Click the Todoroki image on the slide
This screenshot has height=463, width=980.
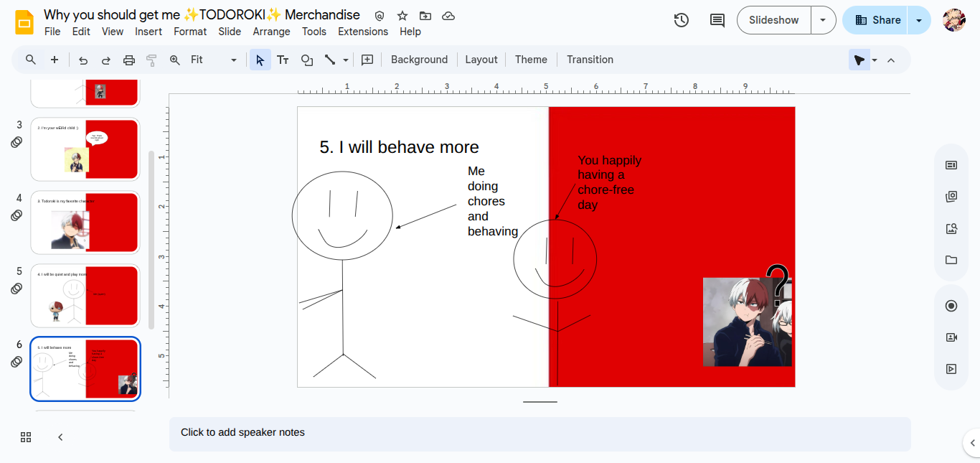[x=748, y=322]
